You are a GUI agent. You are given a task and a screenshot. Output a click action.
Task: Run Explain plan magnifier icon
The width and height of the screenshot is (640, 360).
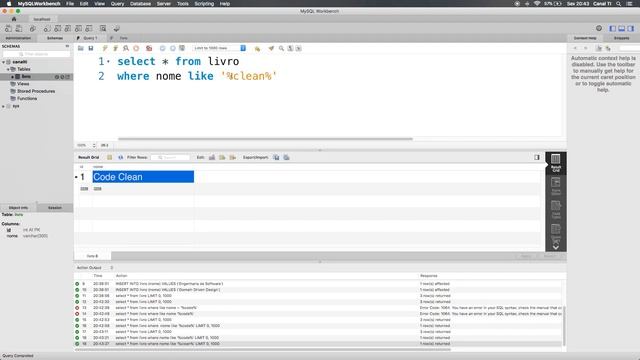click(x=126, y=49)
